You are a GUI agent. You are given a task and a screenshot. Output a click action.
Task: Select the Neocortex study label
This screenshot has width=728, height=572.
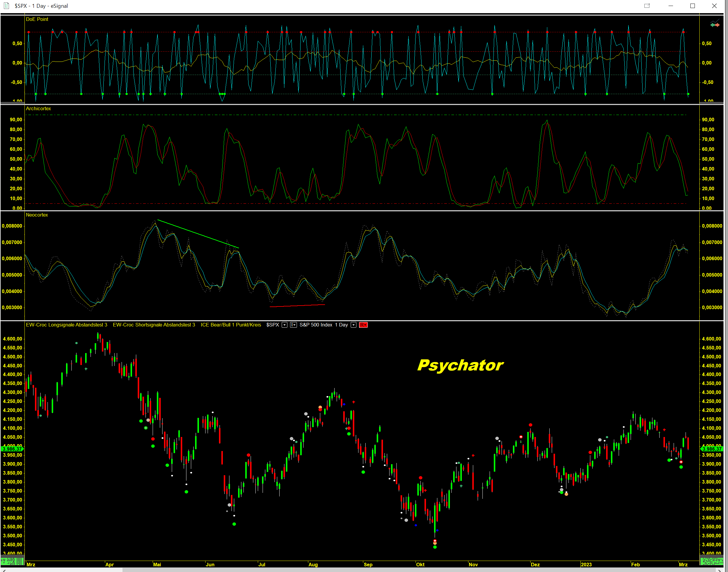pyautogui.click(x=37, y=215)
